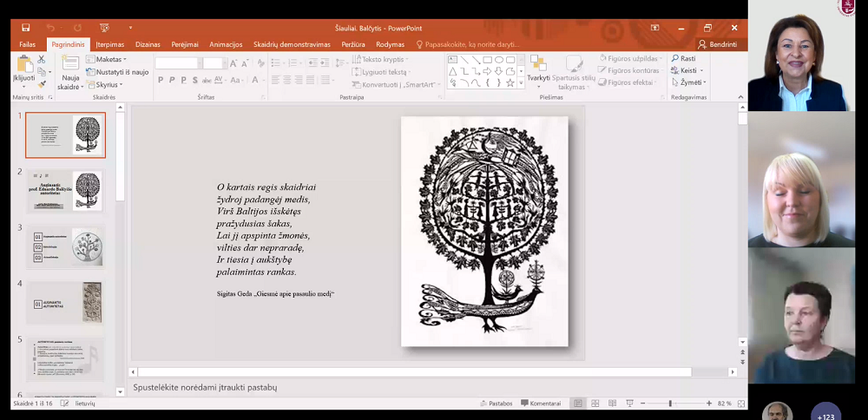868x420 pixels.
Task: Click Lygiuoti tekstą align text button
Action: pos(382,72)
